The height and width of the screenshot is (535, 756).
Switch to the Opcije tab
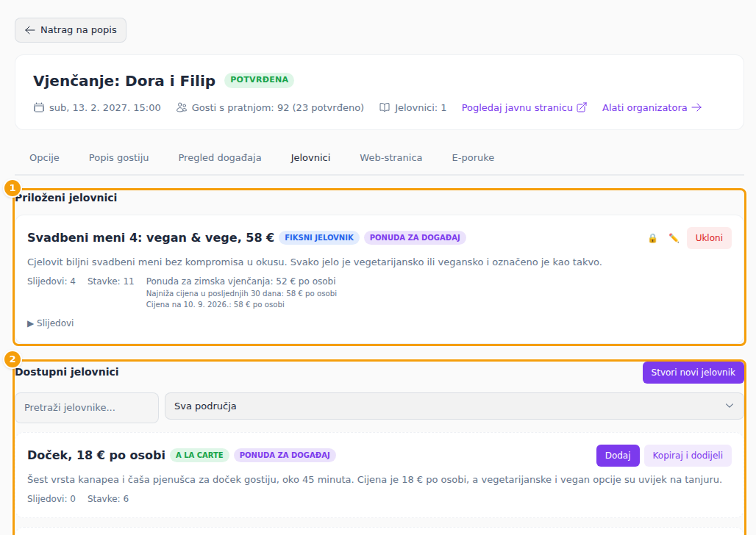[x=44, y=157]
